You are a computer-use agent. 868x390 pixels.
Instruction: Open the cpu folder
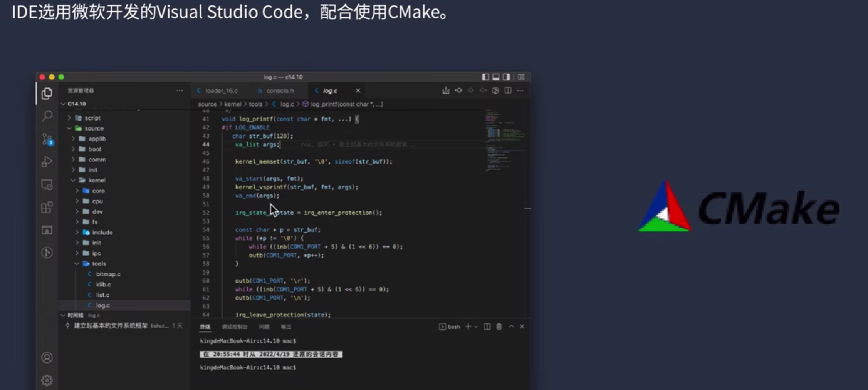point(97,201)
